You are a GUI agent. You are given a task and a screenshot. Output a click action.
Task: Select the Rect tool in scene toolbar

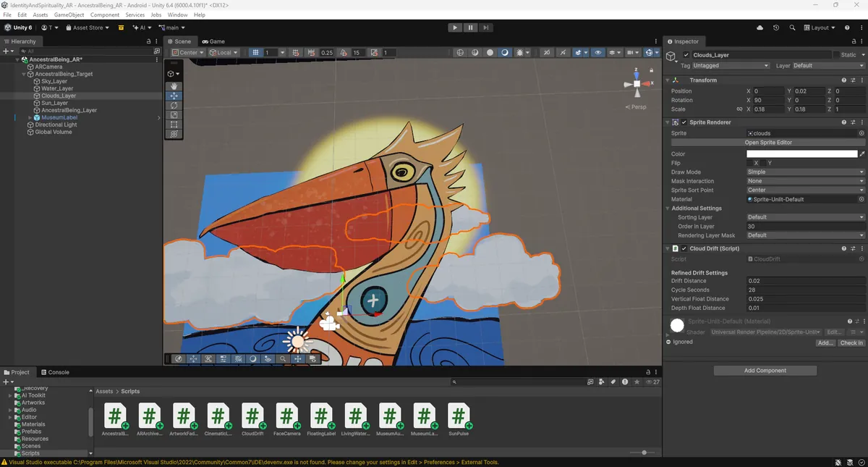pos(174,124)
